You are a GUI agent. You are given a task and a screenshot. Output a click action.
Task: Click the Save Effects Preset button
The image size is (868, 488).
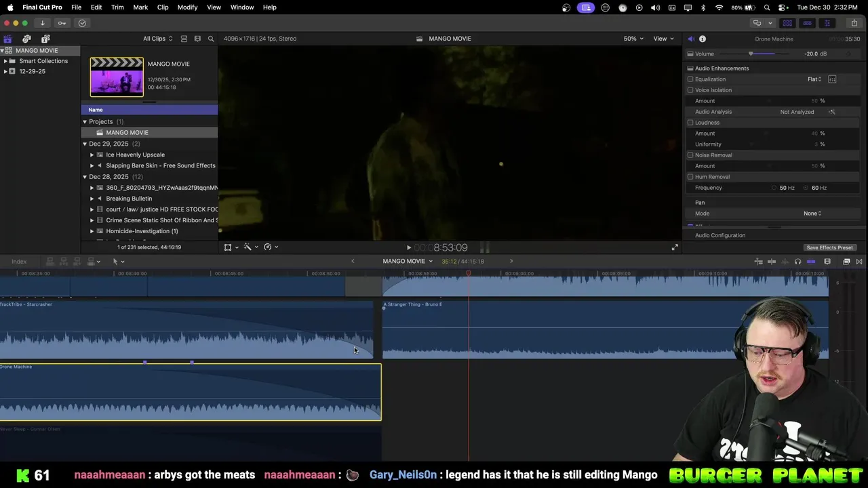click(x=829, y=247)
